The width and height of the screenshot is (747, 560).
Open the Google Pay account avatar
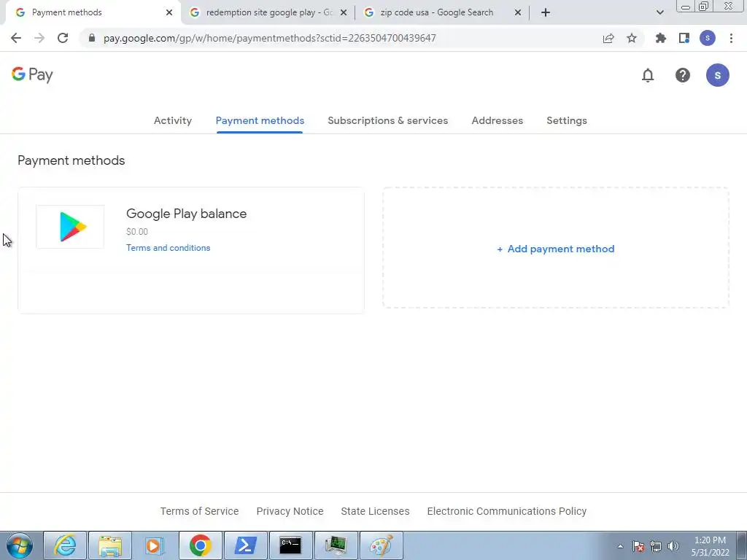click(717, 75)
